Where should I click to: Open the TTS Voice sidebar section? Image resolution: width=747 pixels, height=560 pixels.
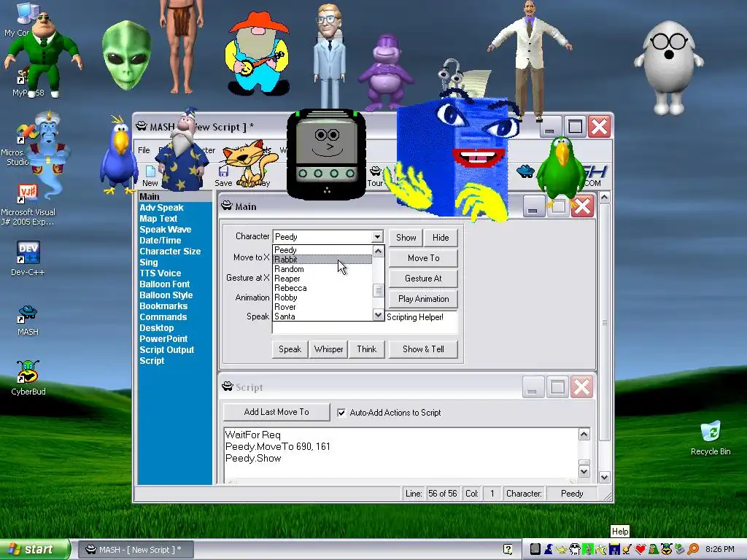click(160, 273)
